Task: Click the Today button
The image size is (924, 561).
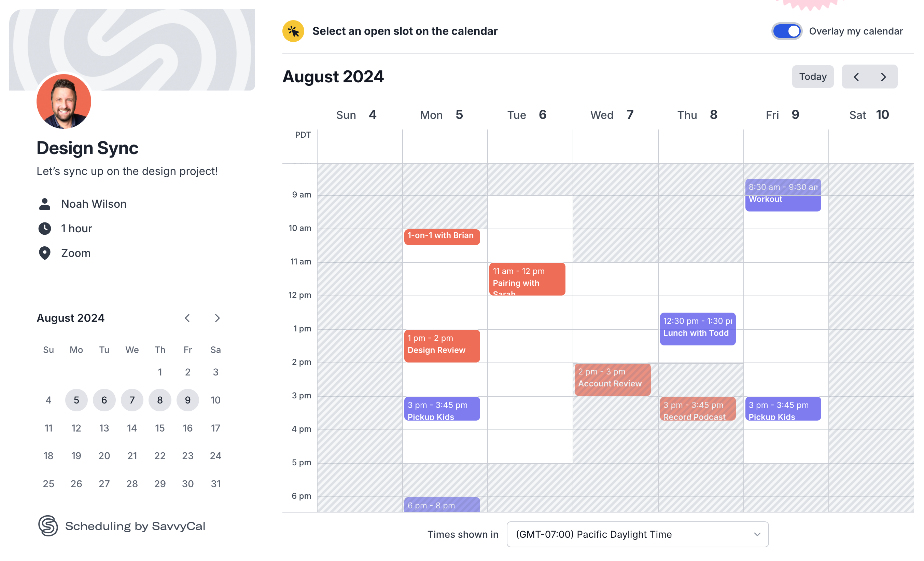Action: (x=813, y=77)
